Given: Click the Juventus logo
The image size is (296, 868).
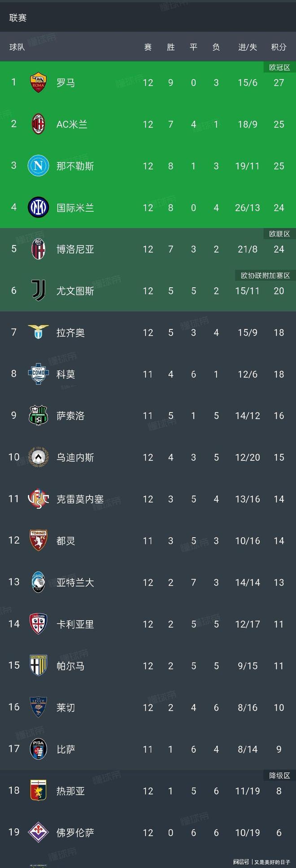Looking at the screenshot, I should 39,291.
